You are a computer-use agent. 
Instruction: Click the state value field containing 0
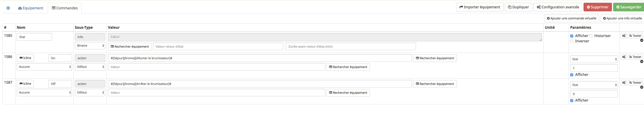[594, 94]
